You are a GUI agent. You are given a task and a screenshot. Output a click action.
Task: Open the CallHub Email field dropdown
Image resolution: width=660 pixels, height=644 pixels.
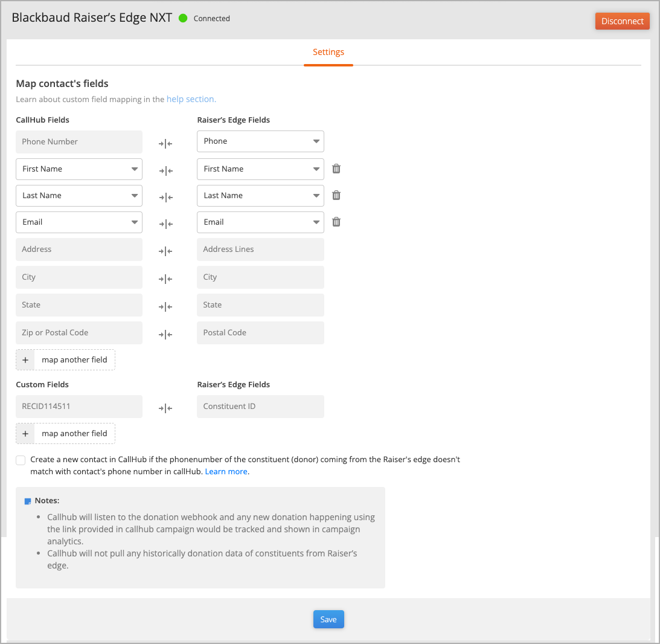click(79, 222)
